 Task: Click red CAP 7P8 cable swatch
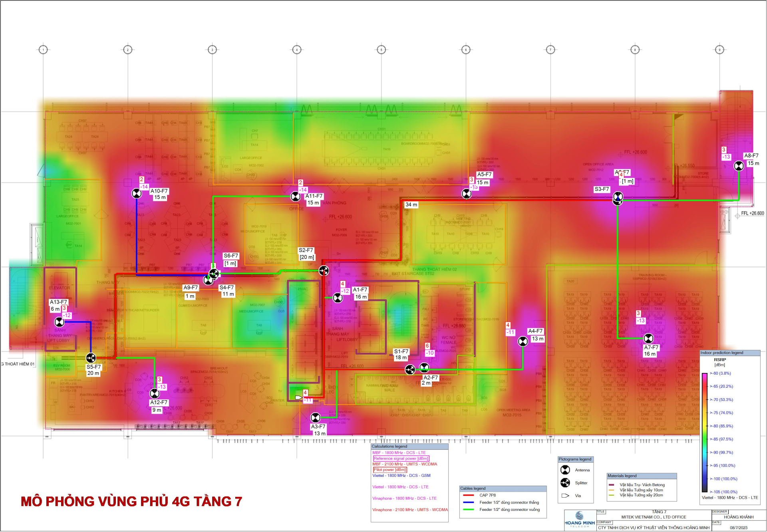[x=468, y=495]
